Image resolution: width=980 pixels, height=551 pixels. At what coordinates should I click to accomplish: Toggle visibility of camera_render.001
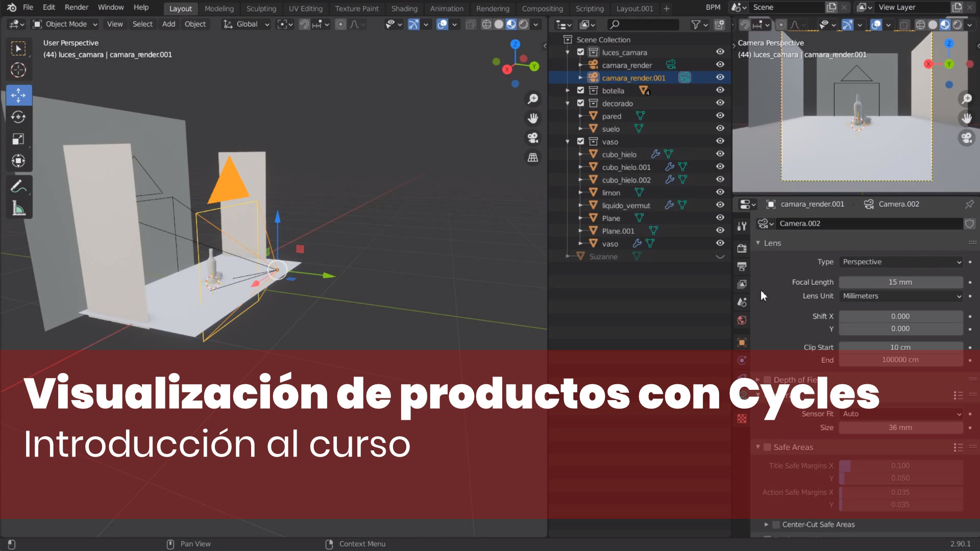tap(720, 78)
